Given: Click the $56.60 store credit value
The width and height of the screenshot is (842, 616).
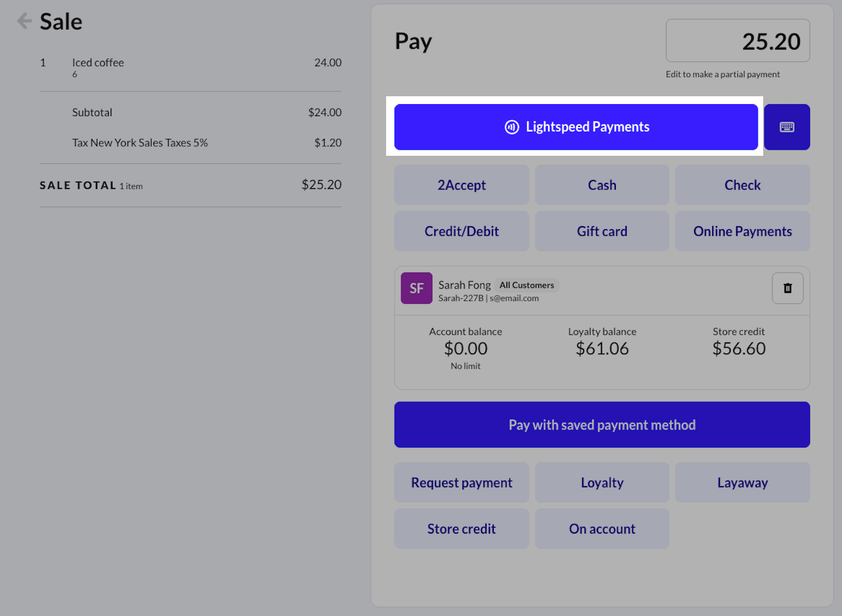Looking at the screenshot, I should 739,348.
